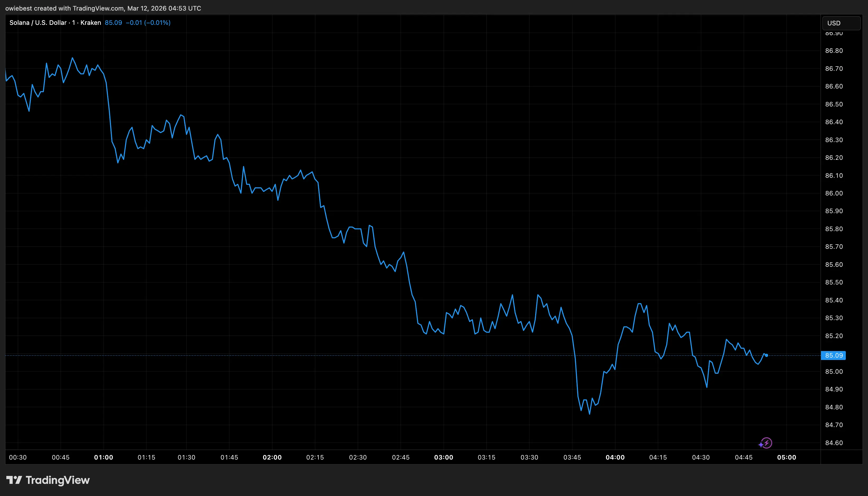Click the 86.80 price scale label
868x496 pixels.
click(x=834, y=51)
